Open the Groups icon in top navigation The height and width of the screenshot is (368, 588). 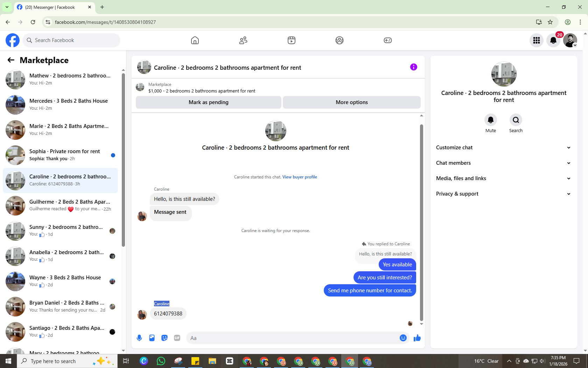339,40
